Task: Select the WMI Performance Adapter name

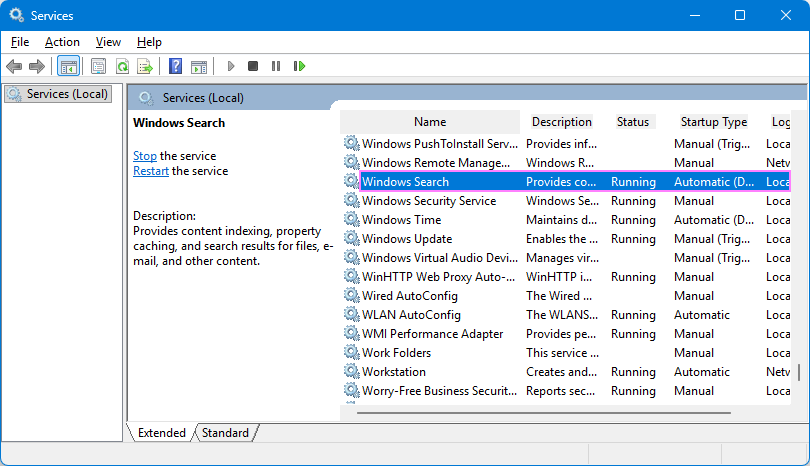Action: click(432, 334)
